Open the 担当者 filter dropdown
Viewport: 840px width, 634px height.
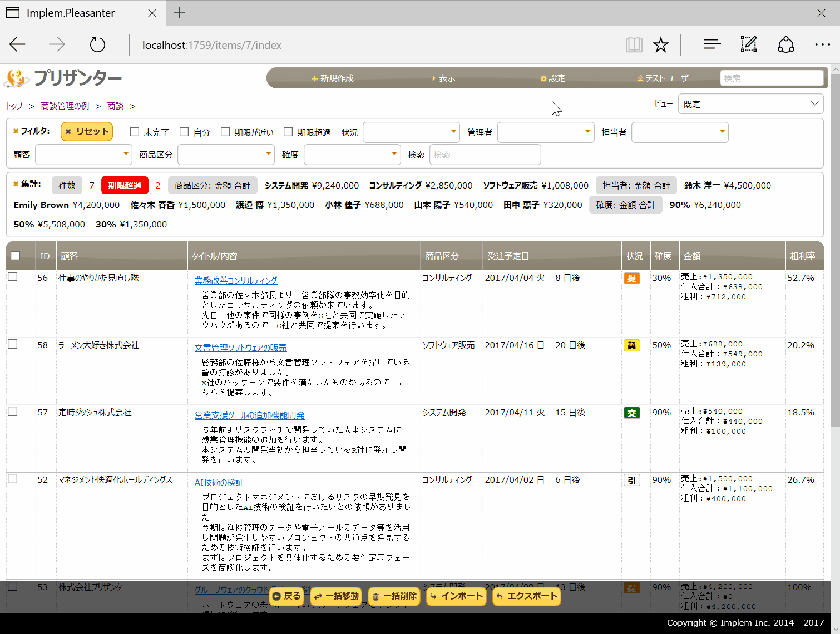(x=680, y=132)
